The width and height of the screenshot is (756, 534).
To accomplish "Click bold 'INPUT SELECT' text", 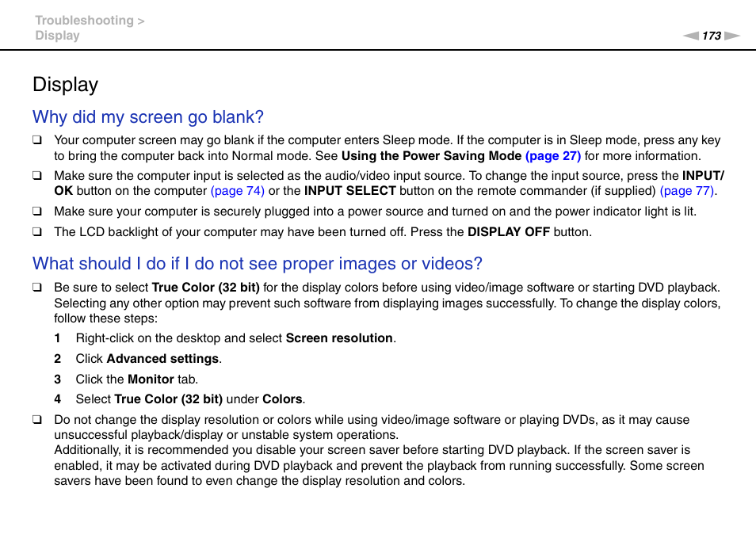I will click(x=350, y=191).
